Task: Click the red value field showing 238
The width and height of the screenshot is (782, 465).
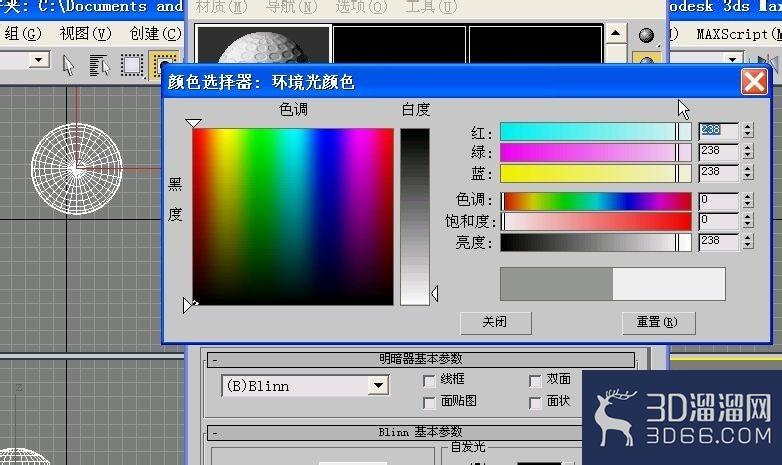Action: [x=718, y=131]
